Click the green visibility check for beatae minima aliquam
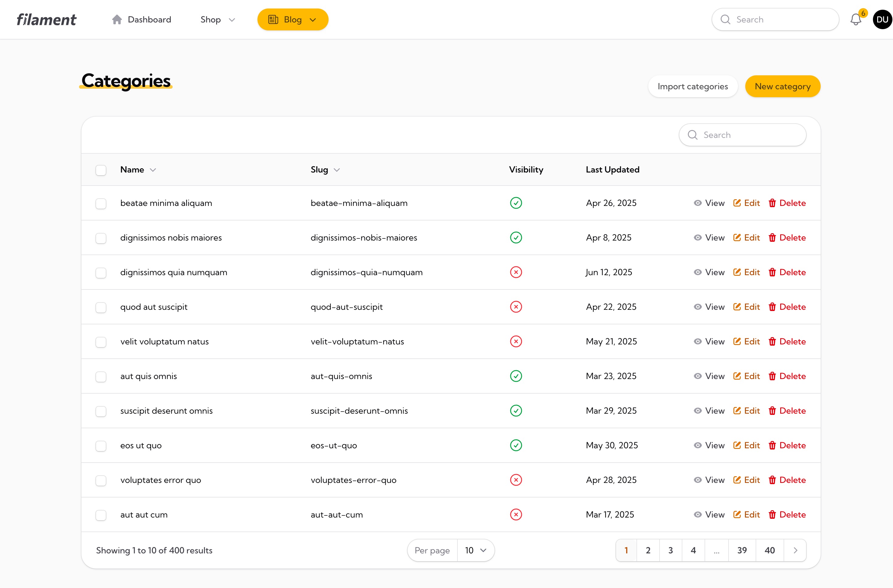 [x=516, y=203]
